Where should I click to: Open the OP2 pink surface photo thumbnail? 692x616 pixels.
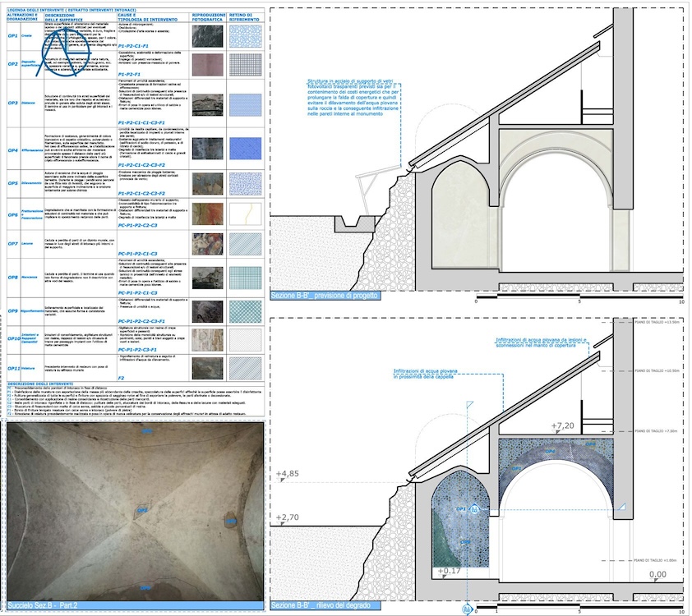point(206,64)
